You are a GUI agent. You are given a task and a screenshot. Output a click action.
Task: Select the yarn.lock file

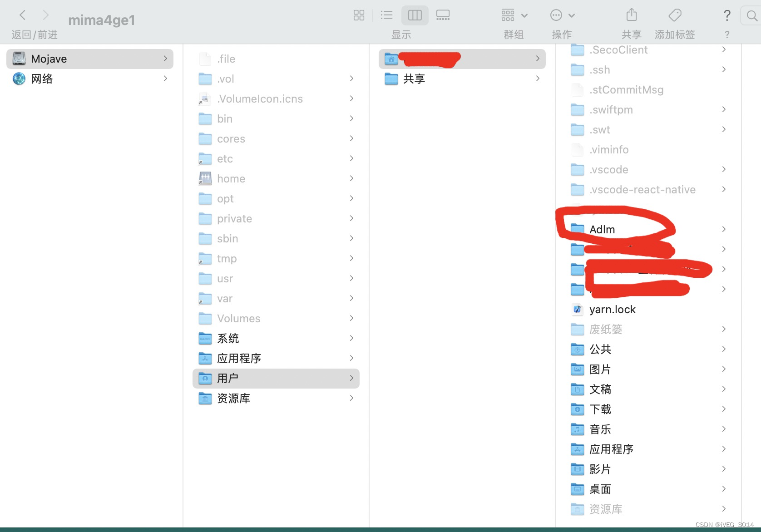[x=612, y=310]
